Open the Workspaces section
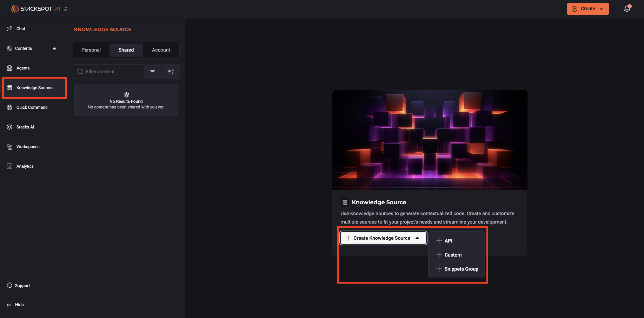644x318 pixels. coord(28,146)
